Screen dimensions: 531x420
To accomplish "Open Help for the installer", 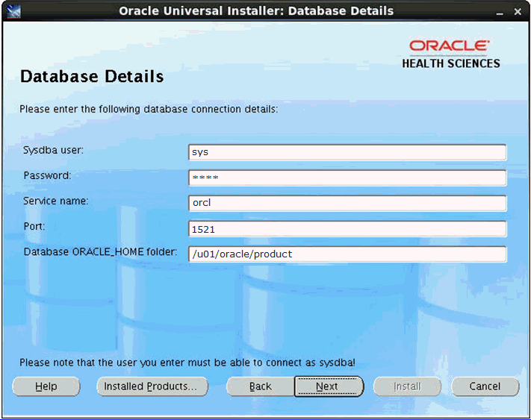I will click(46, 386).
